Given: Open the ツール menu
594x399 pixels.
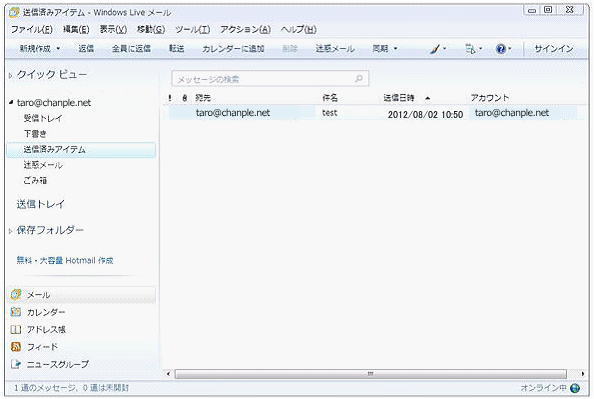Looking at the screenshot, I should click(x=192, y=30).
